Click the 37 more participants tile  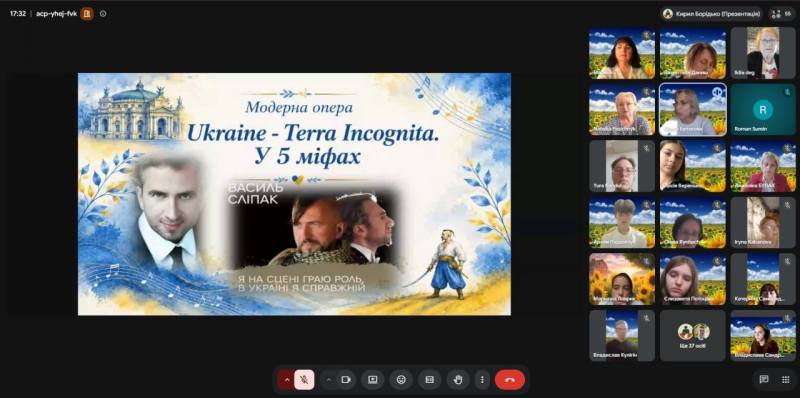693,336
